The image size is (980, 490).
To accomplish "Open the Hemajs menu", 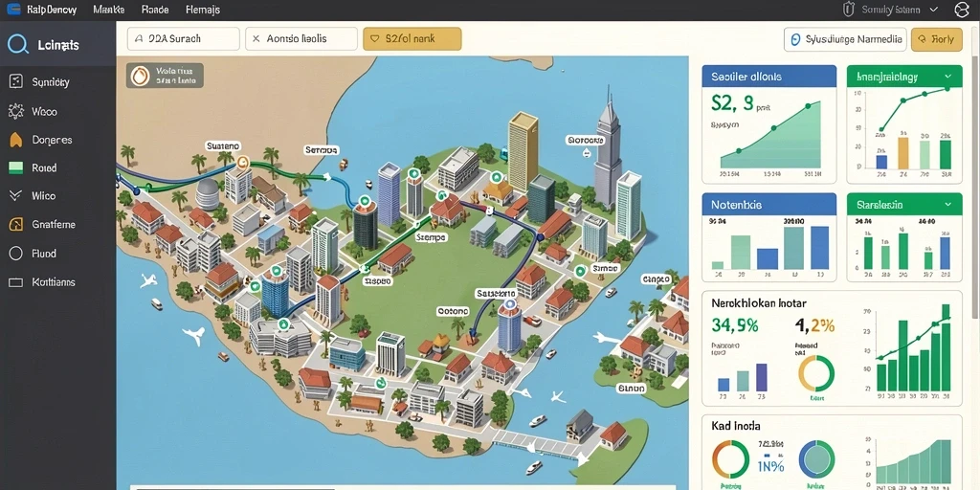I will coord(203,10).
